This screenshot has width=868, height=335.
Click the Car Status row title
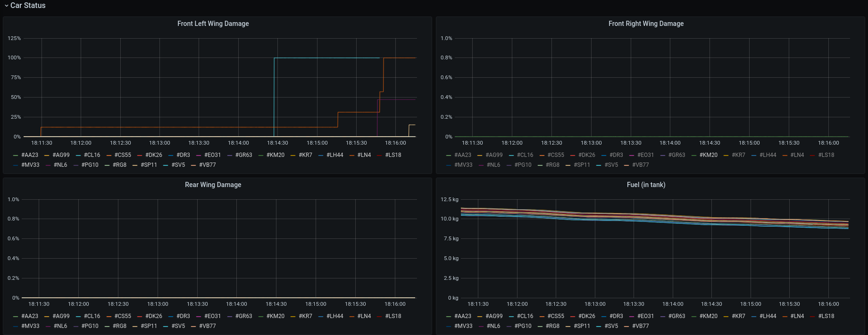pyautogui.click(x=28, y=6)
